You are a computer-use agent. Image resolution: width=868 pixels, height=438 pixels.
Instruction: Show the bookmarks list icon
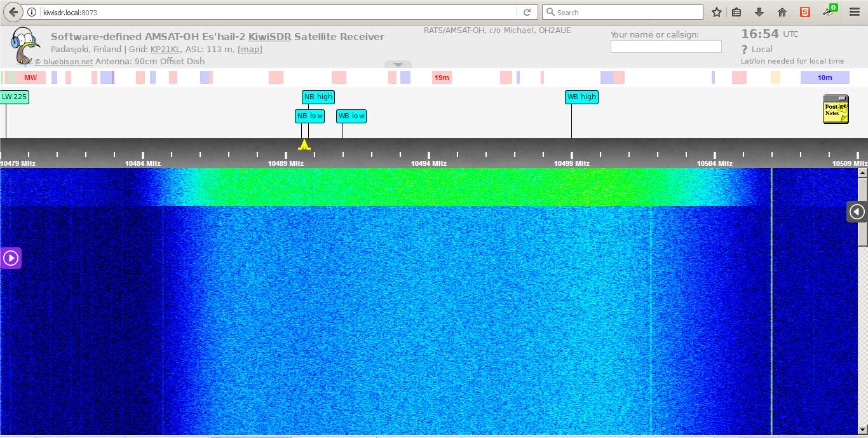737,12
